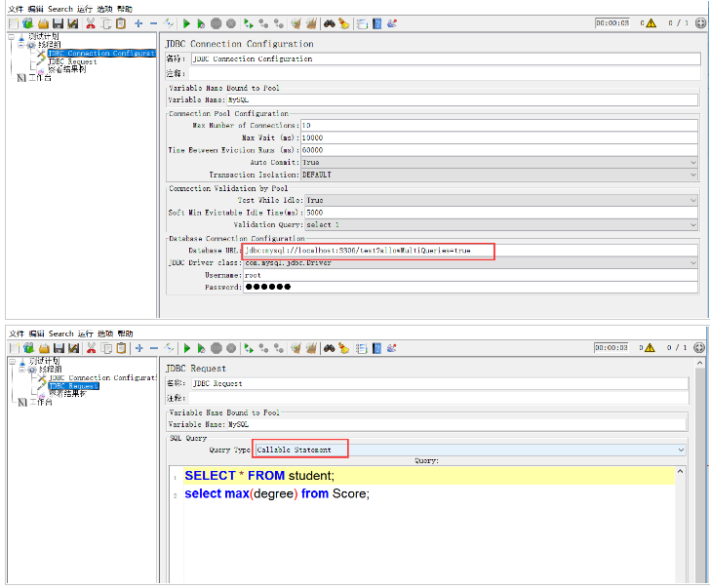The height and width of the screenshot is (588, 710).
Task: Click Variable Name field in JDBC Request window
Action: (x=456, y=424)
